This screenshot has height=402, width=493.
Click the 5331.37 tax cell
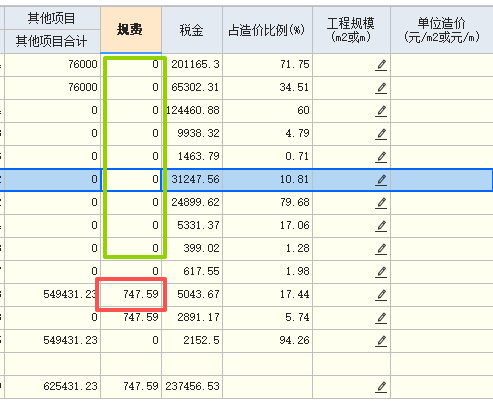pos(192,226)
